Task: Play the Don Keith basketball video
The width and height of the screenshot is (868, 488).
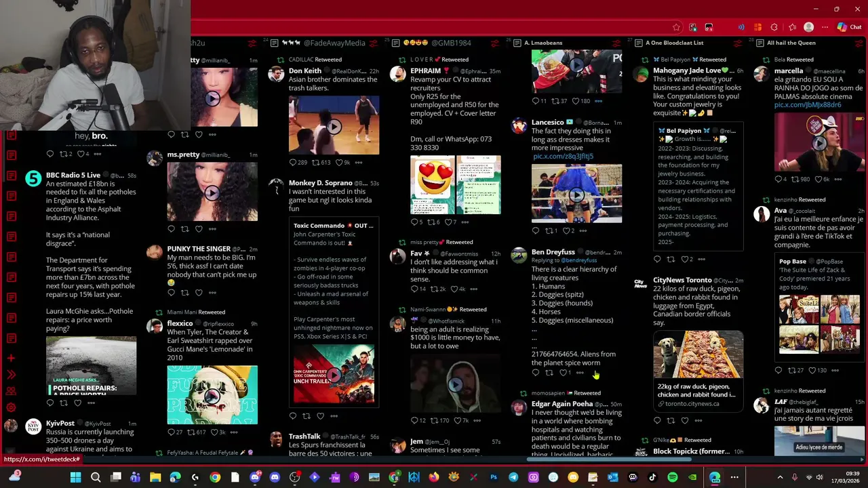Action: (x=334, y=126)
